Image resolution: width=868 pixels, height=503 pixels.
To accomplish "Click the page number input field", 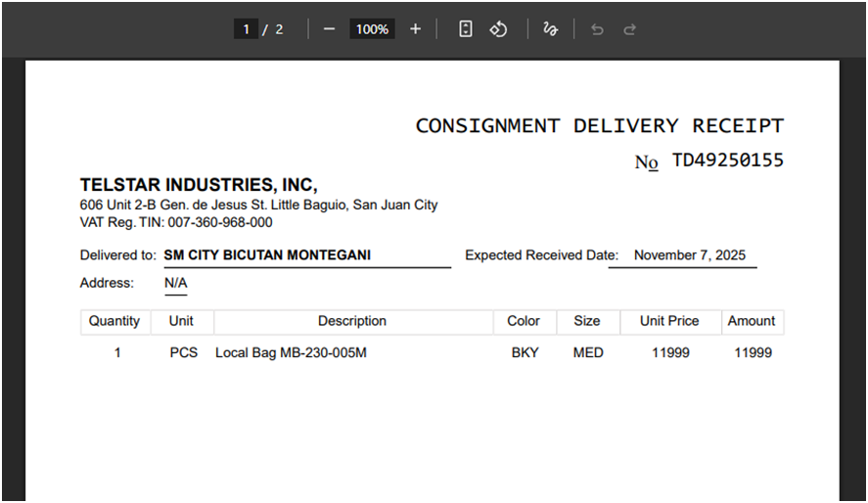I will pyautogui.click(x=246, y=29).
